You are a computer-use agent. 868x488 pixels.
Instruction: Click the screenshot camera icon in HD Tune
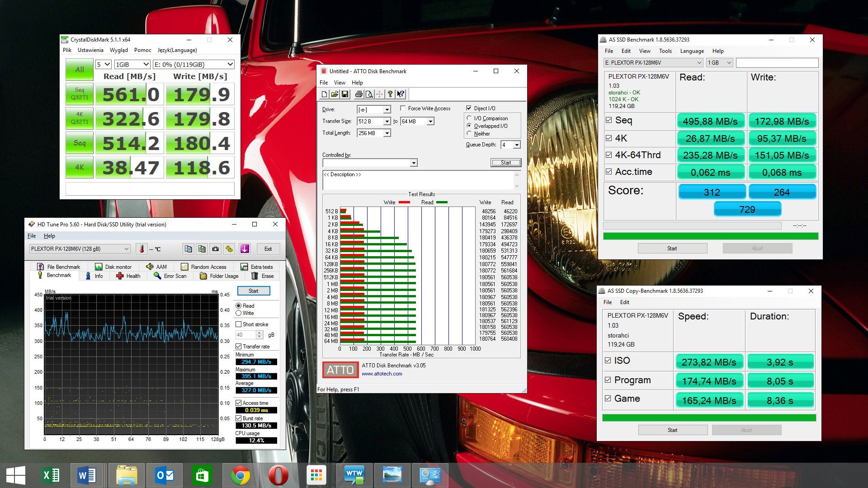(216, 249)
